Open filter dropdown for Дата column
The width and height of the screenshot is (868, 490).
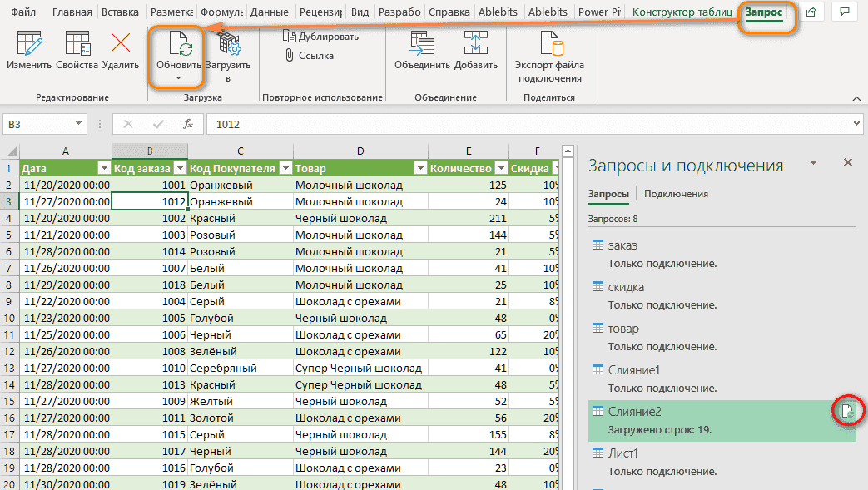pos(104,168)
